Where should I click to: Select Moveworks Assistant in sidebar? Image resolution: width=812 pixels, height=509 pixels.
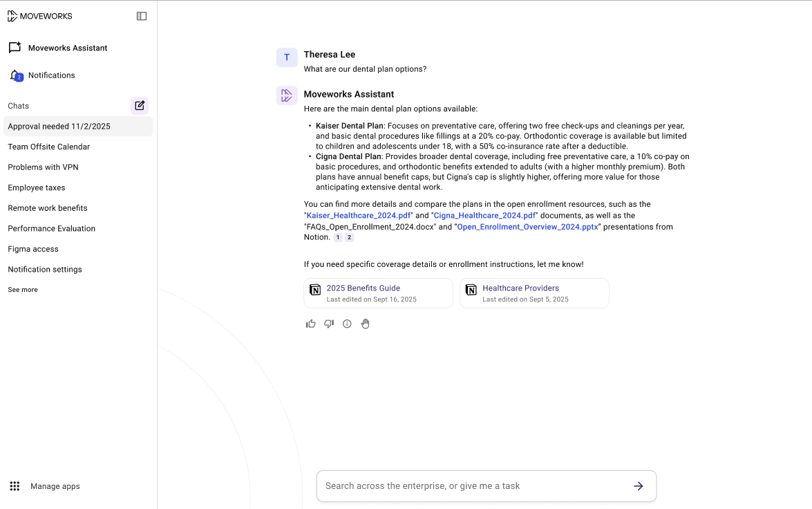coord(68,48)
